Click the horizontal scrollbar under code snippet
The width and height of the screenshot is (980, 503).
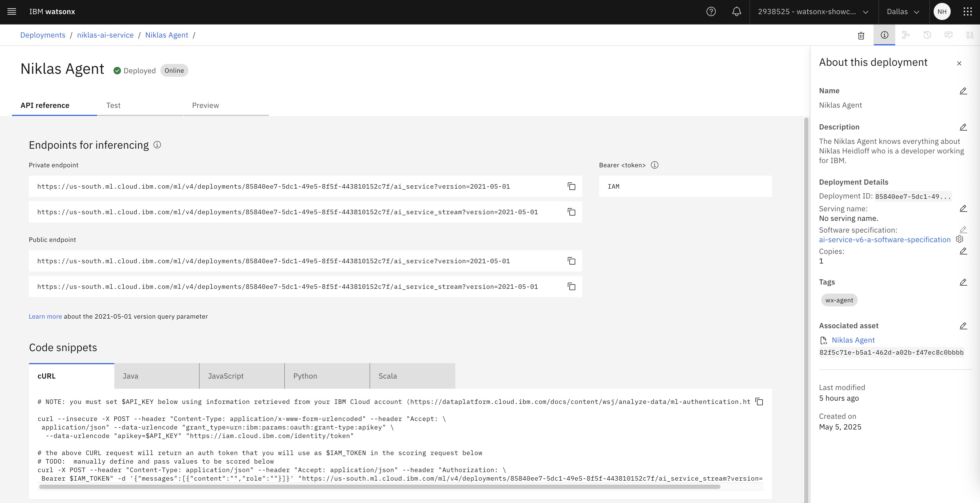(x=379, y=487)
